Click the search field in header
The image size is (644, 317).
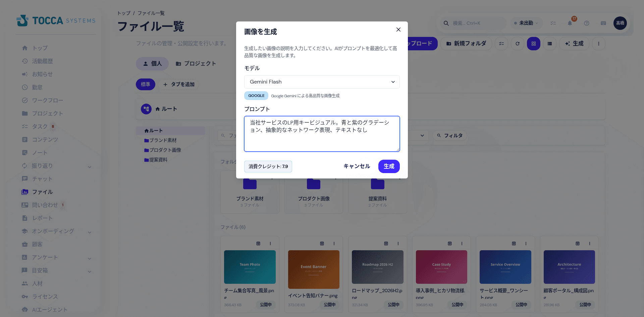pyautogui.click(x=473, y=23)
